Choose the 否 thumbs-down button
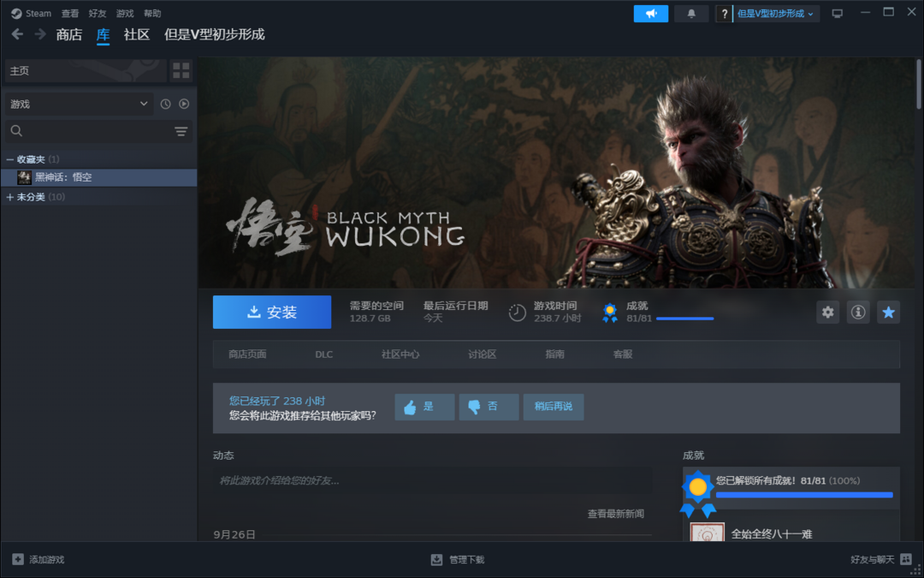Image resolution: width=924 pixels, height=578 pixels. coord(489,407)
